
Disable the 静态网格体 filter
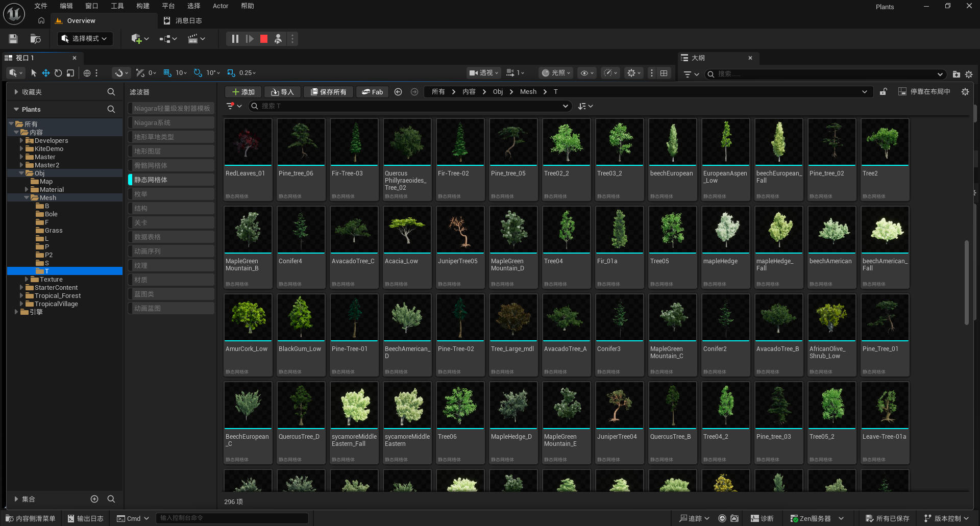pos(171,180)
